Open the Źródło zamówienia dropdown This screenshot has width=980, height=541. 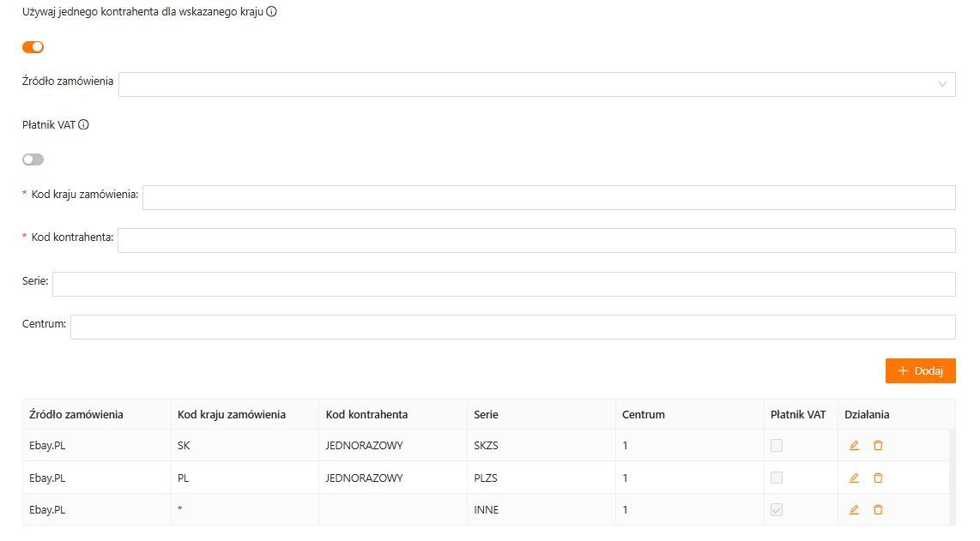tap(536, 84)
